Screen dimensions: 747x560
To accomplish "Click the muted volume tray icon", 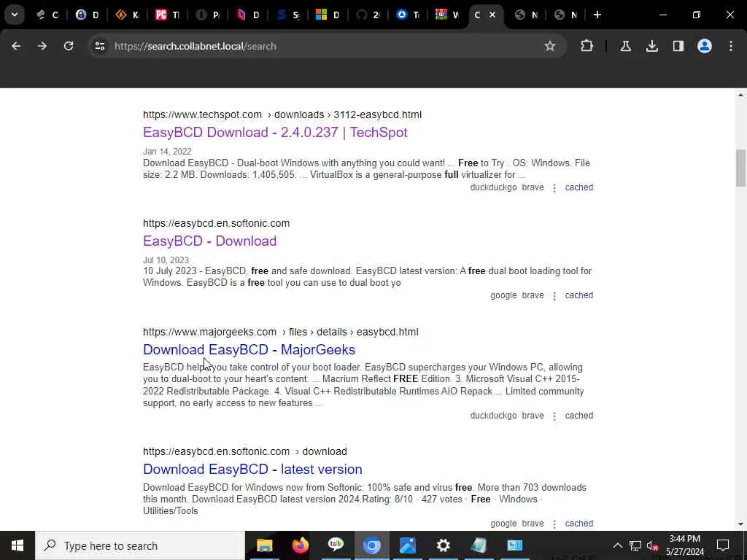I will pos(652,545).
